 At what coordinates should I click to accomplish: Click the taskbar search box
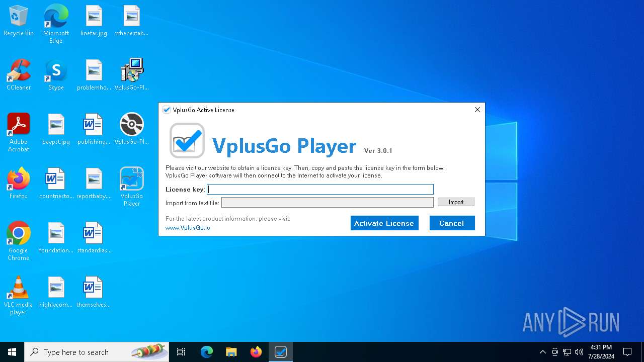[97, 352]
